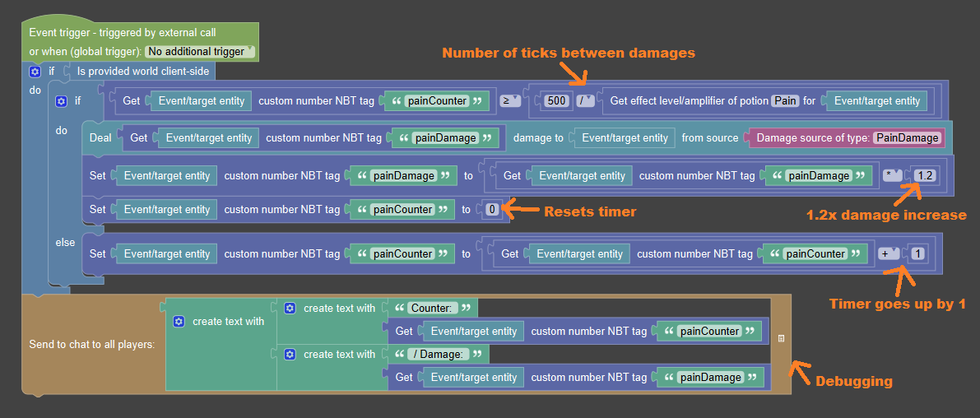
Task: Edit the 'painDamage' tag text in the chat message
Action: (710, 378)
